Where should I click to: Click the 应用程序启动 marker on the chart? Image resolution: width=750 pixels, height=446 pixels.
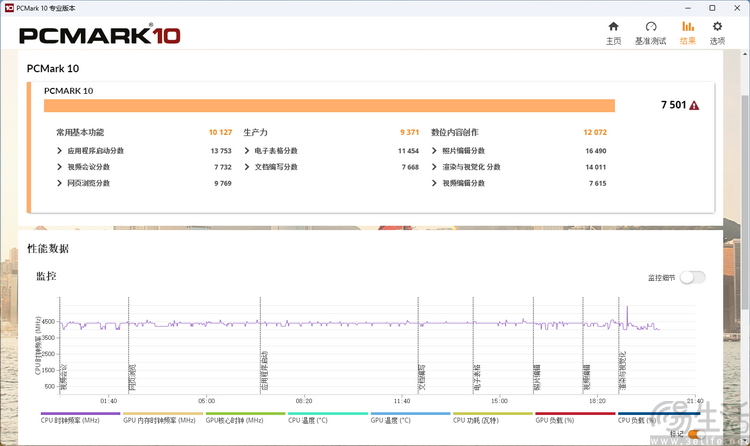(265, 371)
